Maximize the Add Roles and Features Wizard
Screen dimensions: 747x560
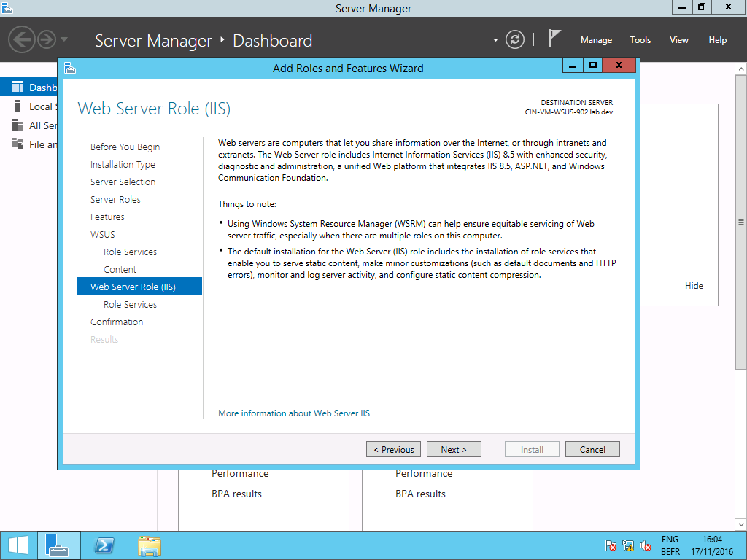click(x=592, y=66)
